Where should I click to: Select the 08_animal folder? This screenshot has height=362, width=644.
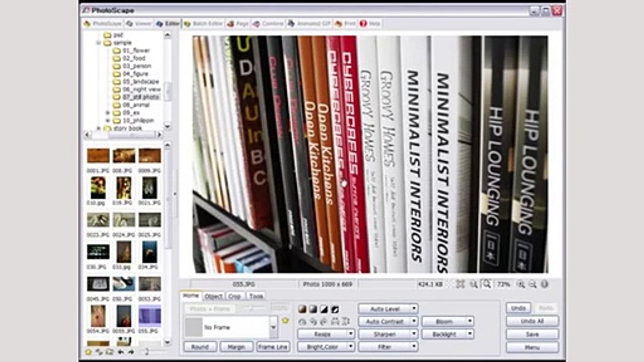click(132, 105)
